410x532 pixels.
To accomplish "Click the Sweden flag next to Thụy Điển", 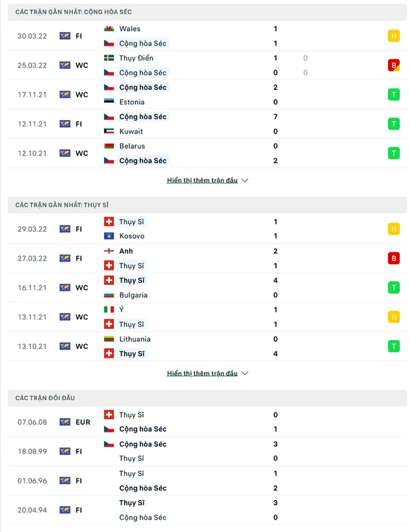I will click(109, 58).
